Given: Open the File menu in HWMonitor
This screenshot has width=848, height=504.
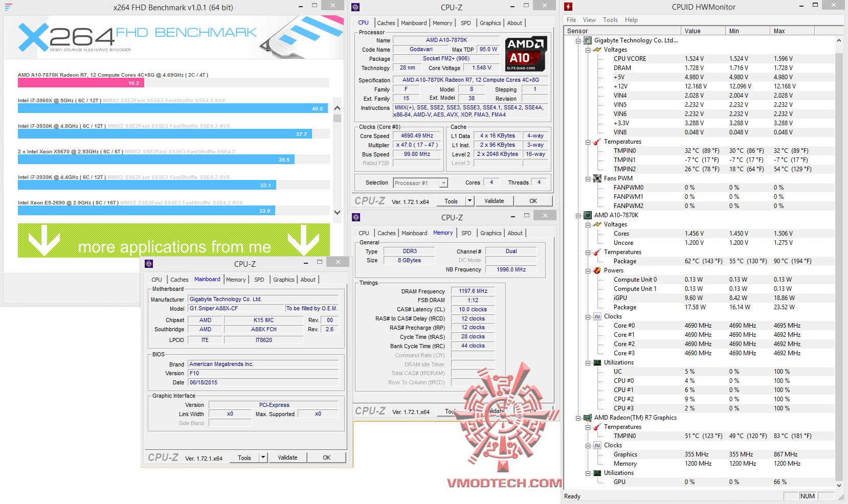Looking at the screenshot, I should tap(571, 20).
